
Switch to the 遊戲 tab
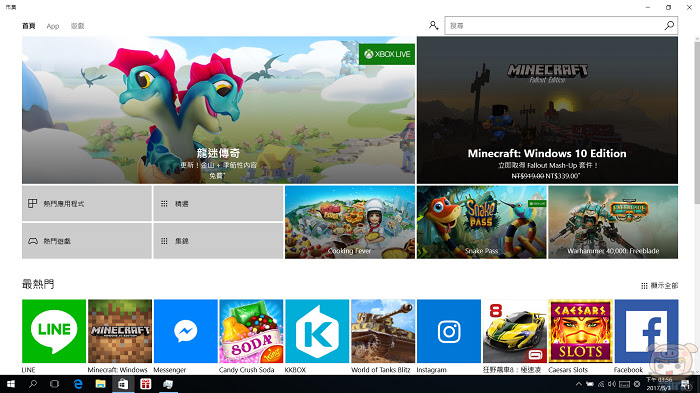[x=77, y=26]
